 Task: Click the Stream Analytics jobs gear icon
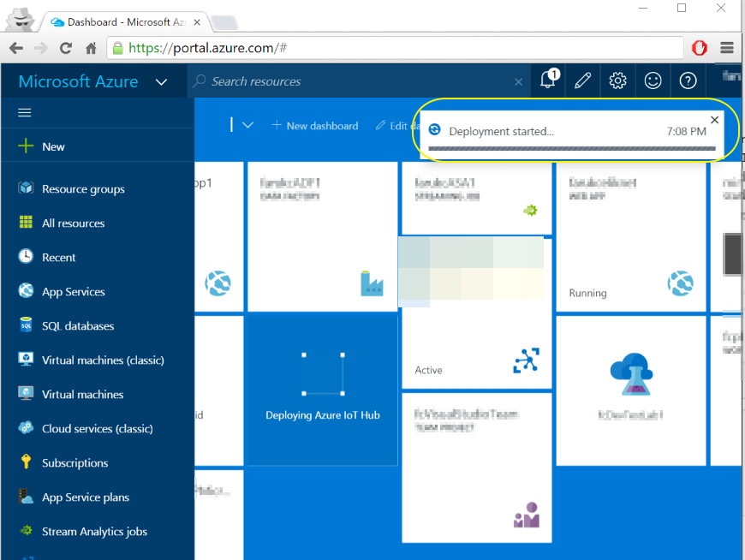coord(26,531)
